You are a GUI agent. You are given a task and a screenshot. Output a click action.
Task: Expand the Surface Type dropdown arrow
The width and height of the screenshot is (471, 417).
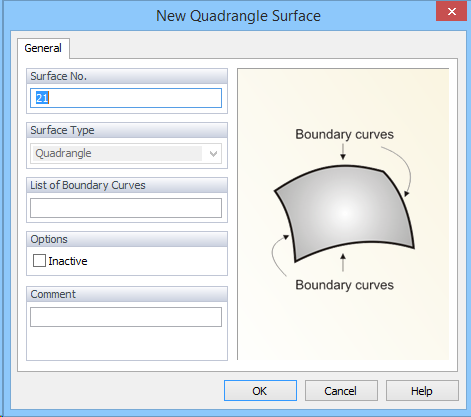[x=213, y=154]
